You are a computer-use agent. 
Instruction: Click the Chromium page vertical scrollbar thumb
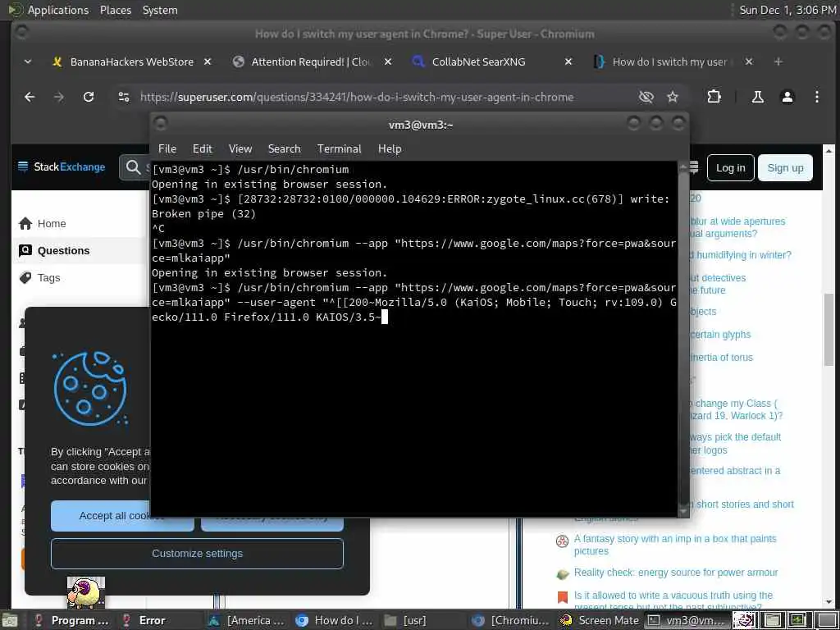[x=829, y=330]
